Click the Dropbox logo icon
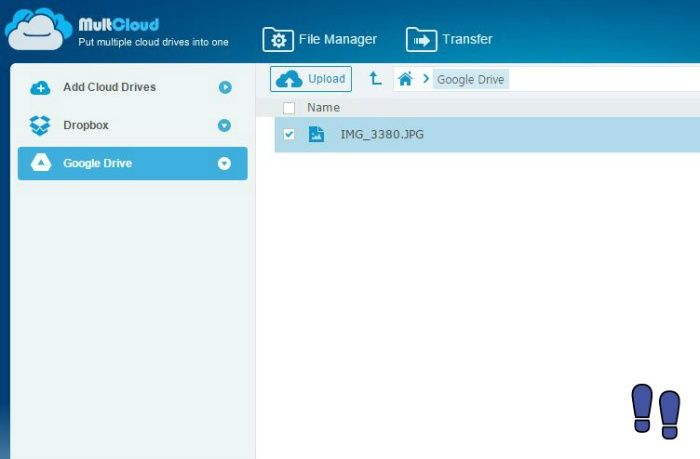The width and height of the screenshot is (700, 459). click(x=40, y=125)
